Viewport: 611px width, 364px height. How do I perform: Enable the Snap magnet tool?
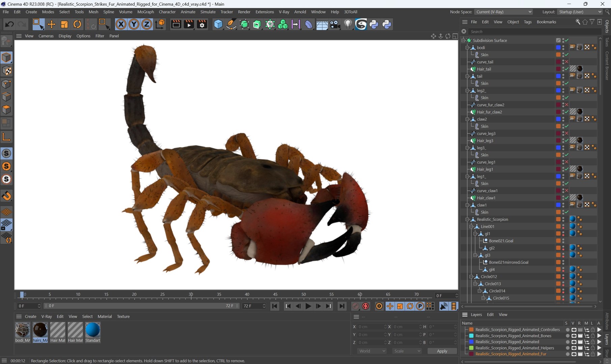coord(6,196)
